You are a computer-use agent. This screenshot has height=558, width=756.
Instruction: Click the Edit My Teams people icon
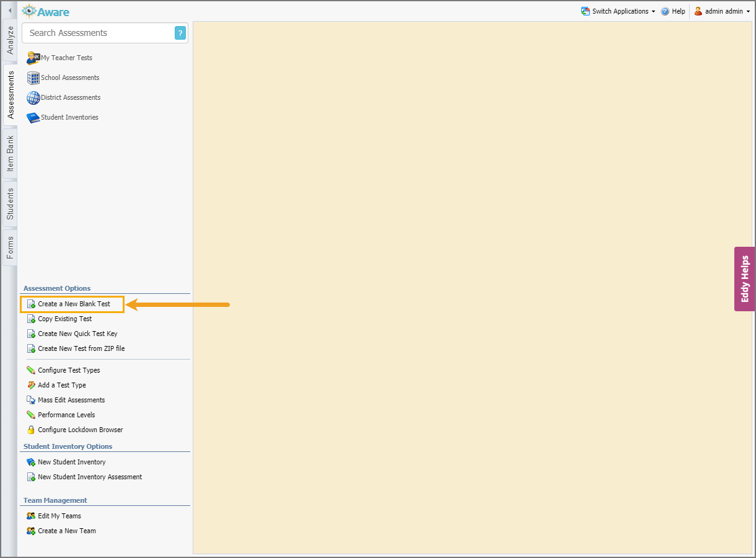coord(31,516)
